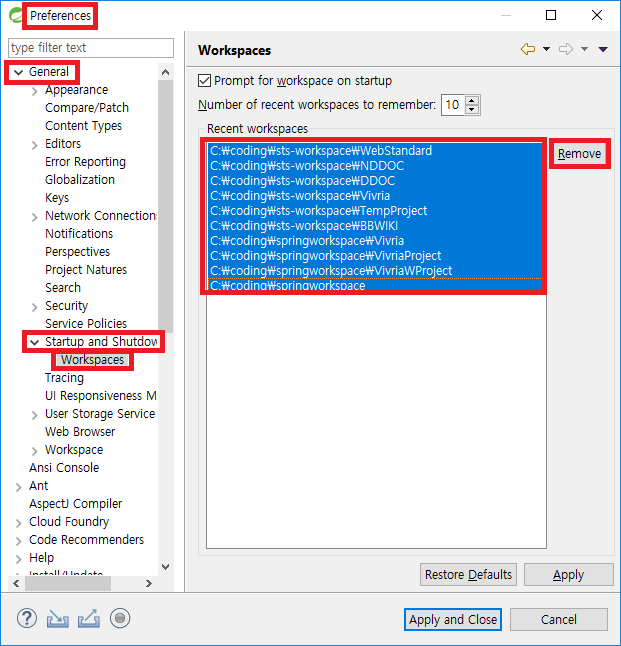Toggle Prompt for workspace on startup
621x646 pixels.
point(205,81)
